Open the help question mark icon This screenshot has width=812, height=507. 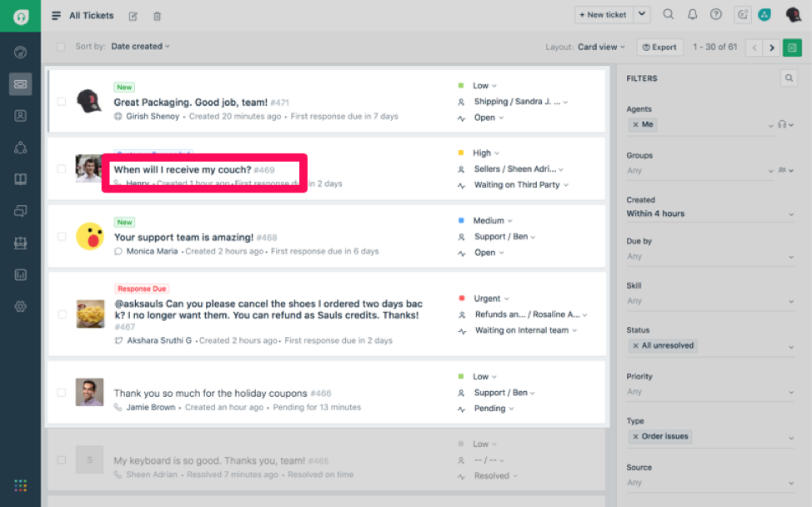(x=715, y=14)
